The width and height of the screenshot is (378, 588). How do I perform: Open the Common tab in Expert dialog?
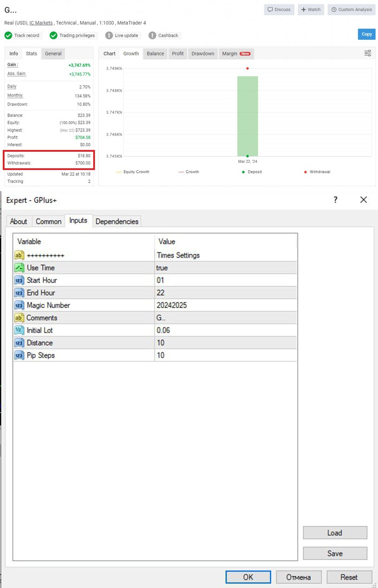click(x=49, y=221)
